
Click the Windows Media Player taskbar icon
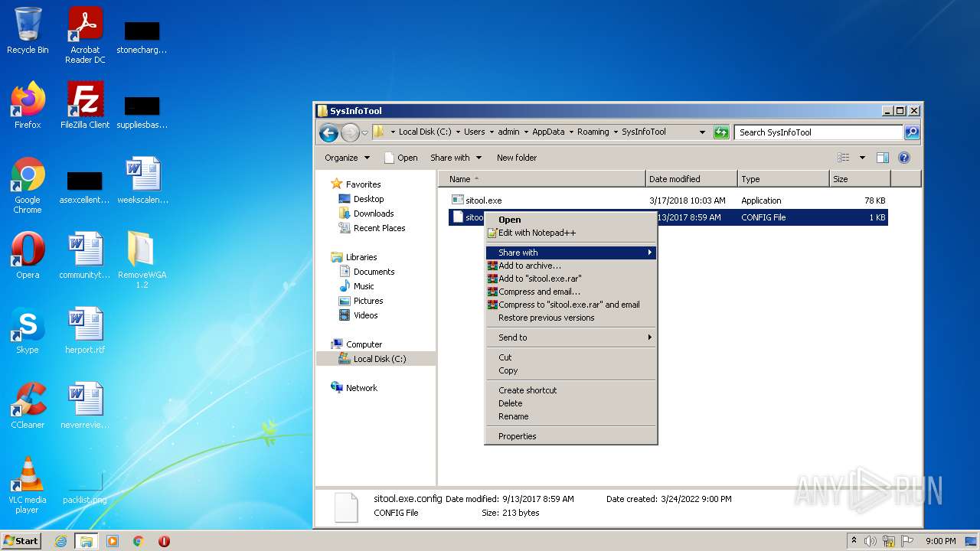113,541
